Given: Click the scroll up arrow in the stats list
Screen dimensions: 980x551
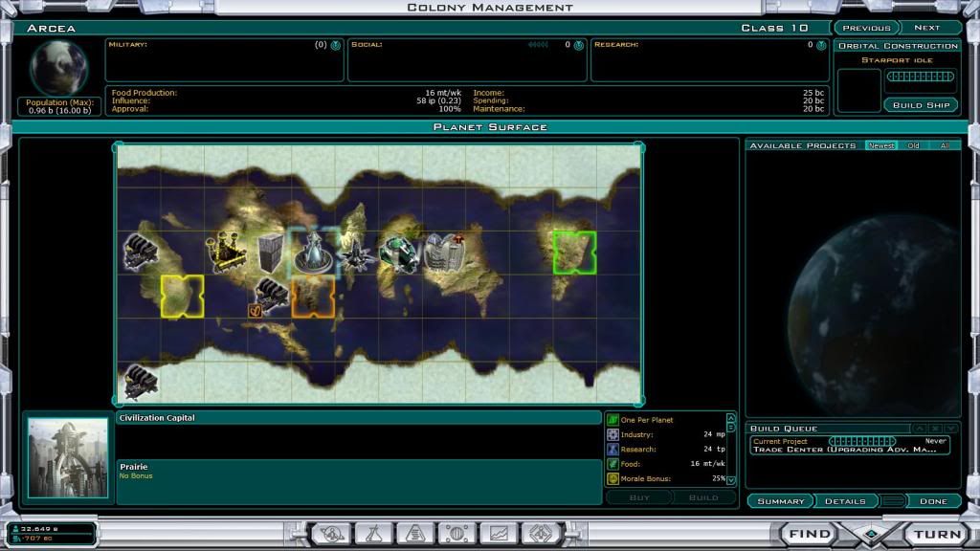Looking at the screenshot, I should coord(730,417).
